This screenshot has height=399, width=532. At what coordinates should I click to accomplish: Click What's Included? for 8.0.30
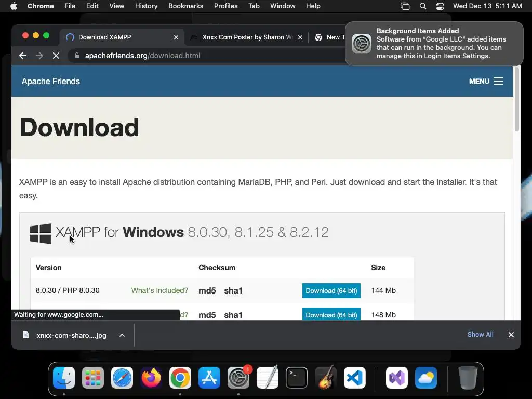159,290
